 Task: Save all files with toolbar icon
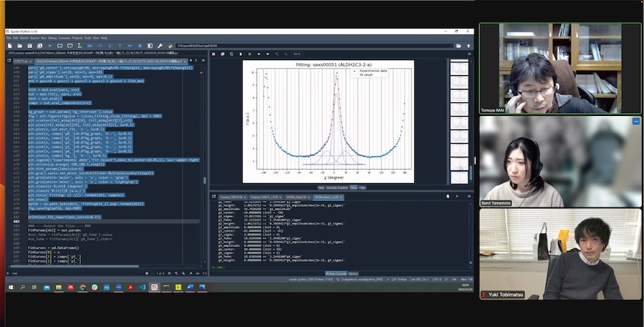coord(40,46)
